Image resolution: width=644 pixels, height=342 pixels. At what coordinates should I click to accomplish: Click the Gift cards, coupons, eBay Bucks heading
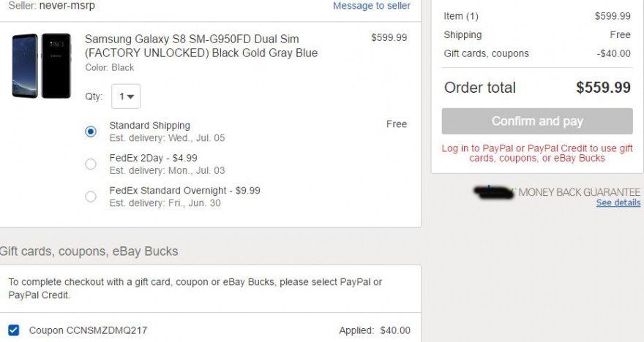point(89,251)
